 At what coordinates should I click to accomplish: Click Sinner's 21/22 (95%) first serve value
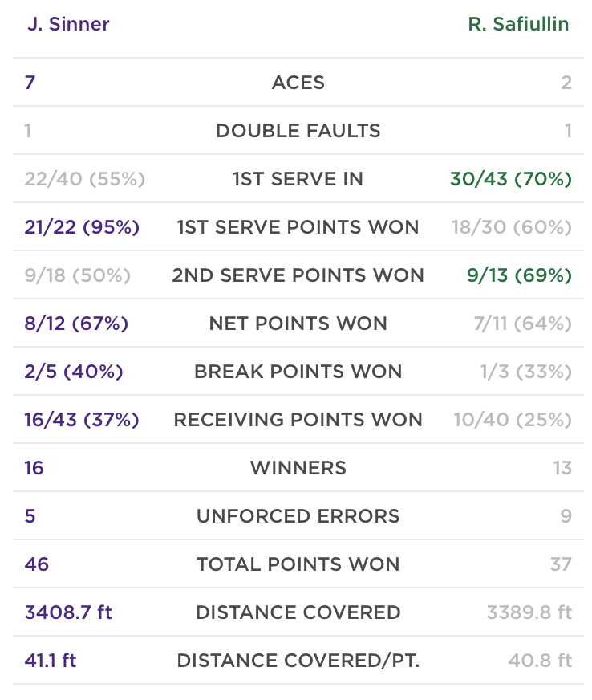[x=82, y=227]
